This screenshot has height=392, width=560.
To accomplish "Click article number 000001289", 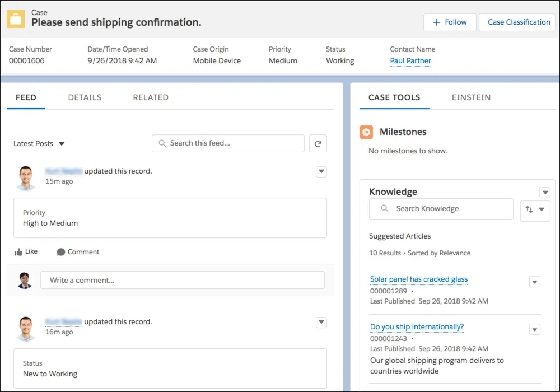I will click(x=388, y=291).
